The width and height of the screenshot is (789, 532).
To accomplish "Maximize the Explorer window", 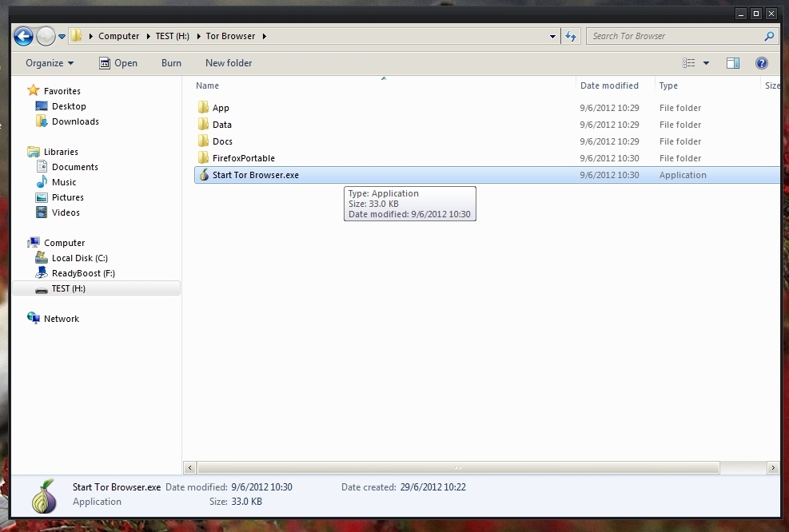I will tap(755, 14).
